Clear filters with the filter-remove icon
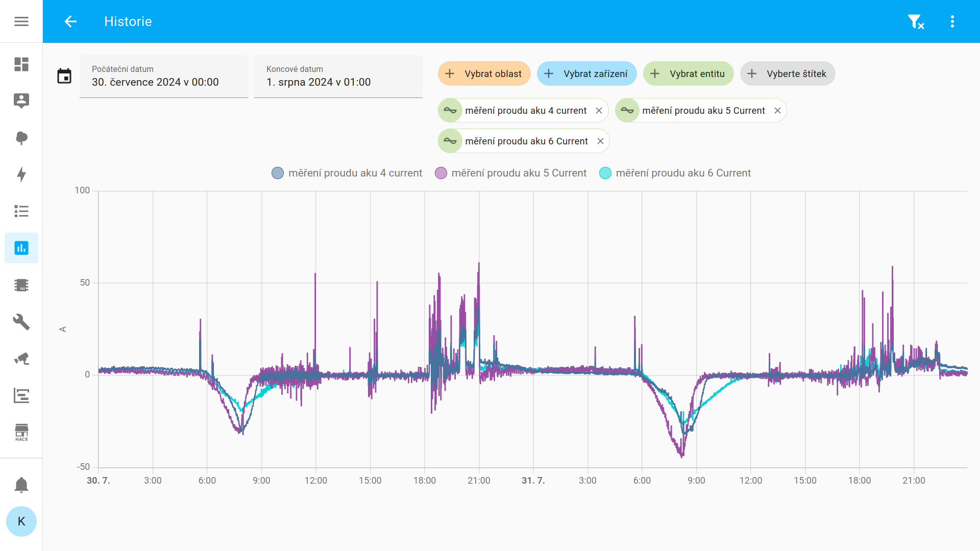Viewport: 980px width, 551px height. pyautogui.click(x=916, y=21)
